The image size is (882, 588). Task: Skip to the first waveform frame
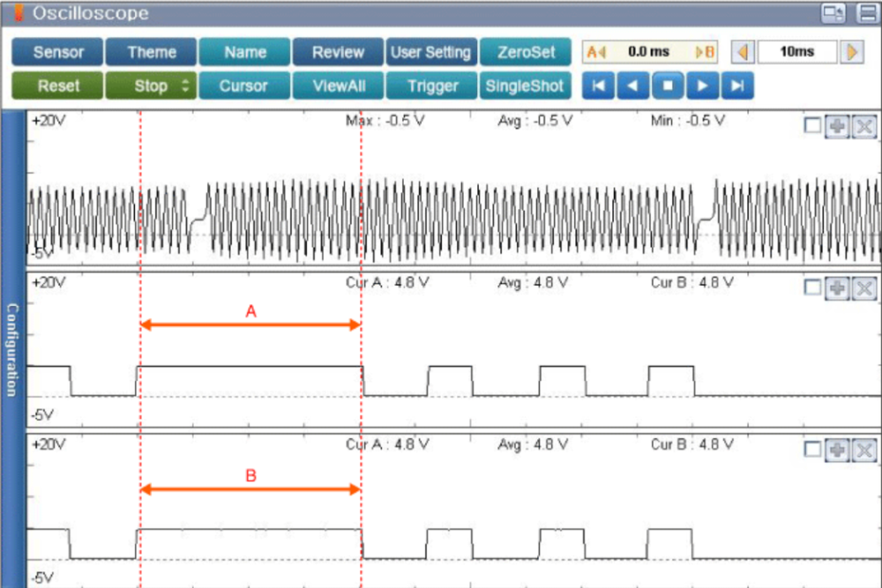tap(598, 86)
